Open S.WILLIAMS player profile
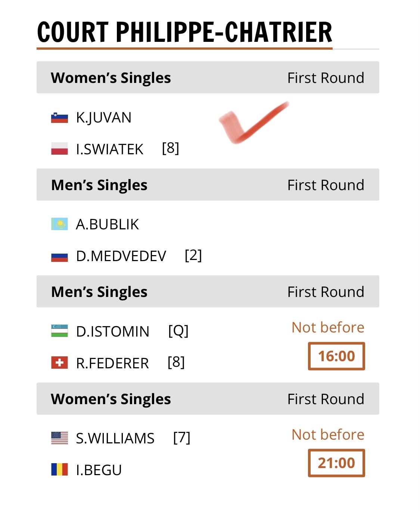 (115, 438)
